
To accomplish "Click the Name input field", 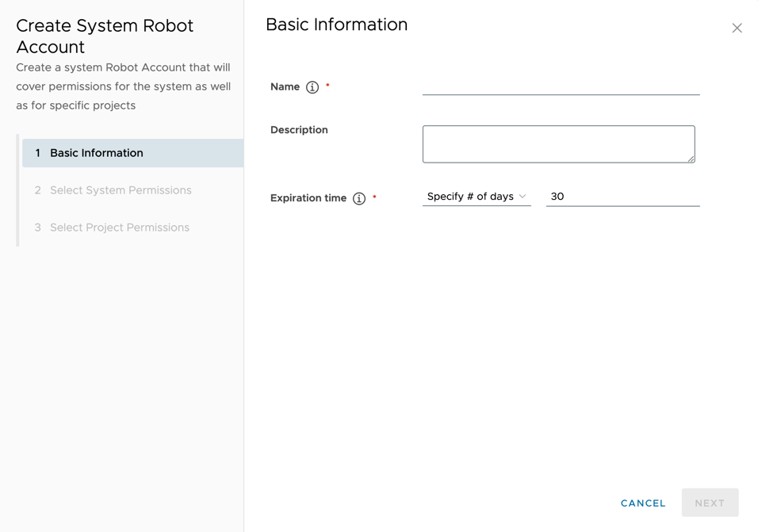I will pos(561,87).
